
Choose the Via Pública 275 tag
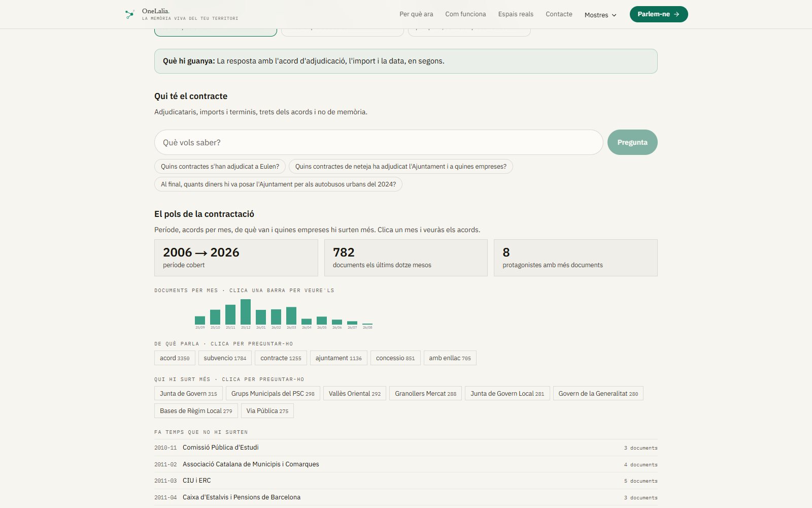pos(267,411)
